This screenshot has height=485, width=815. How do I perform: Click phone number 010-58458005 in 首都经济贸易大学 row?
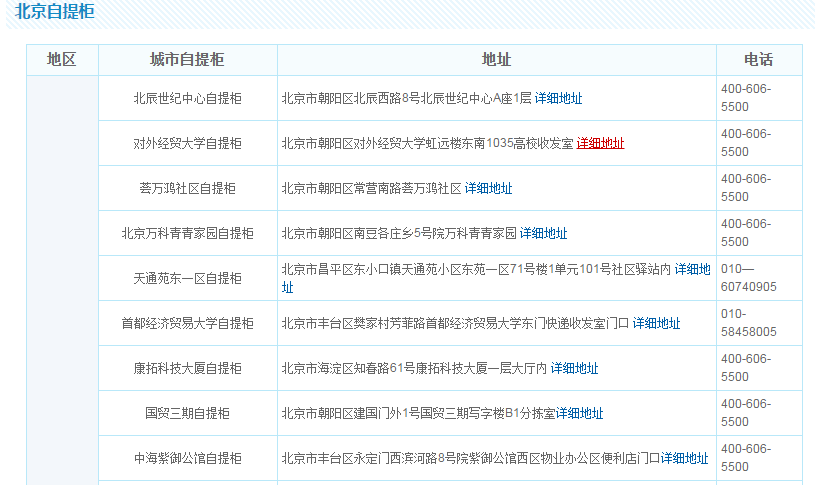[748, 323]
